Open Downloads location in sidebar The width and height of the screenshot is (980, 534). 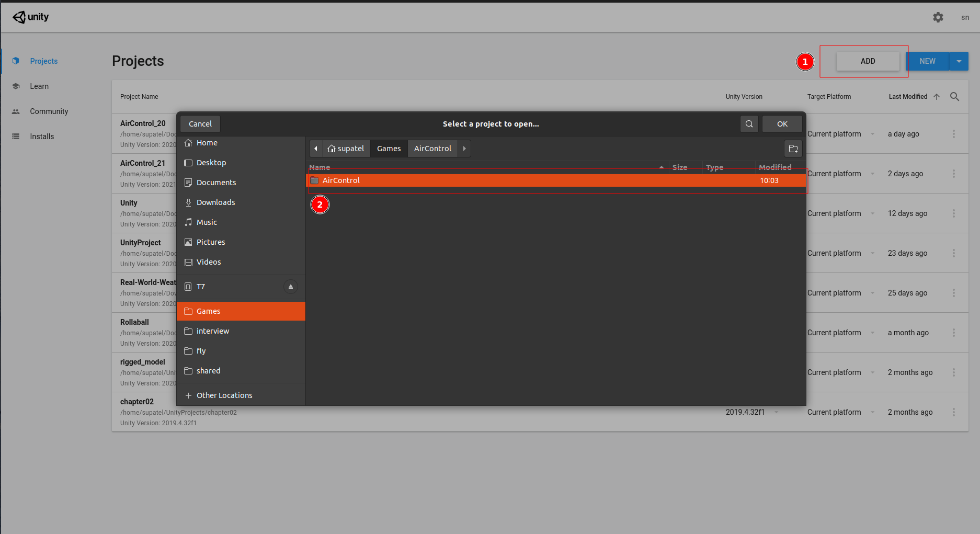coord(241,202)
